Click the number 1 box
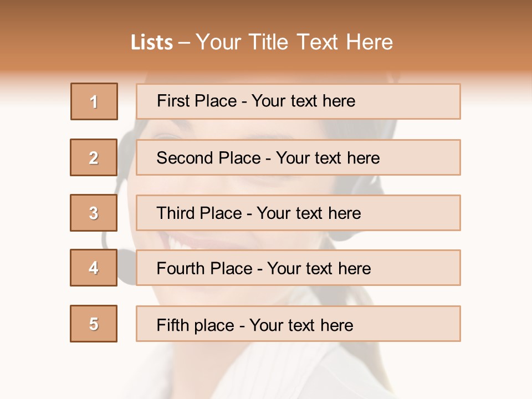 coord(94,101)
